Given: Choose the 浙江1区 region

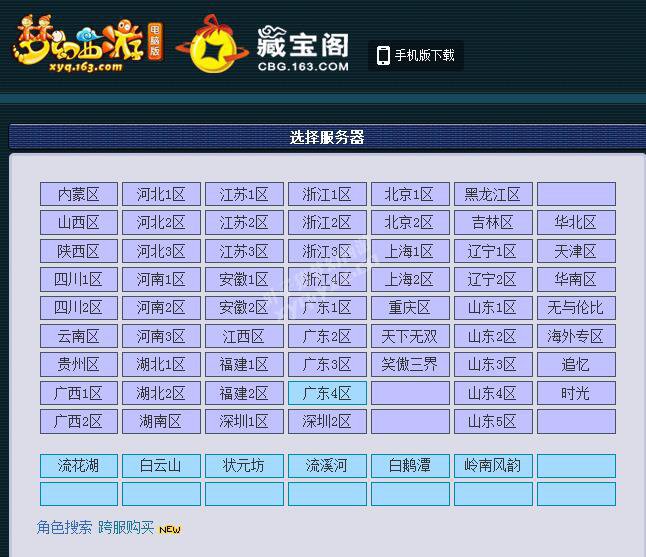Looking at the screenshot, I should [x=327, y=194].
